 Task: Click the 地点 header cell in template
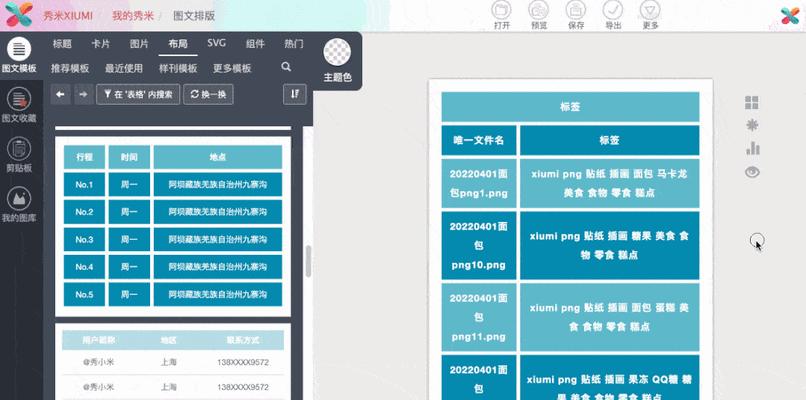coord(218,157)
